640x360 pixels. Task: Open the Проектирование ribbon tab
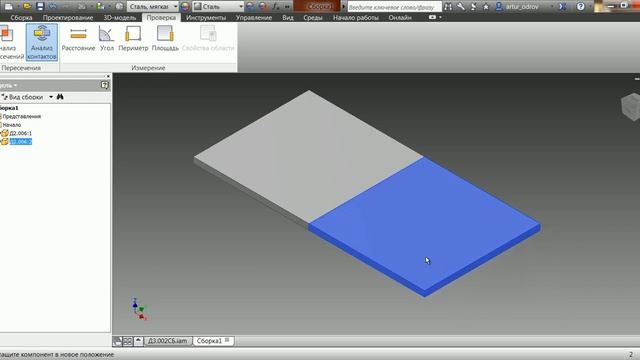68,18
